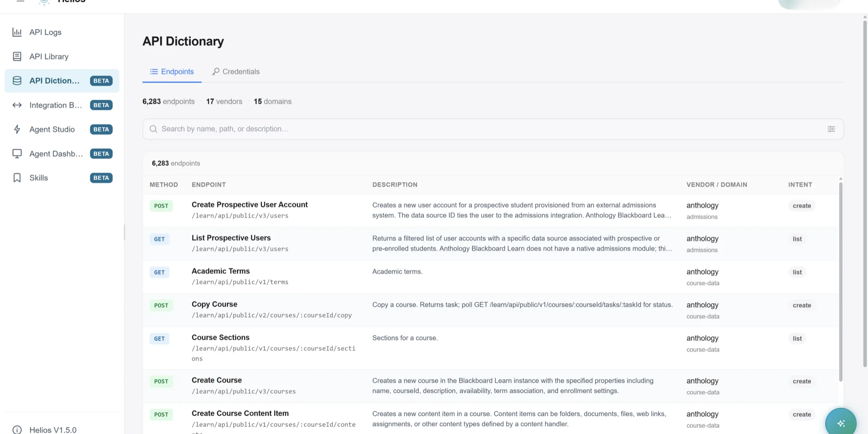This screenshot has height=434, width=868.
Task: Click the Helios version info icon
Action: [17, 430]
